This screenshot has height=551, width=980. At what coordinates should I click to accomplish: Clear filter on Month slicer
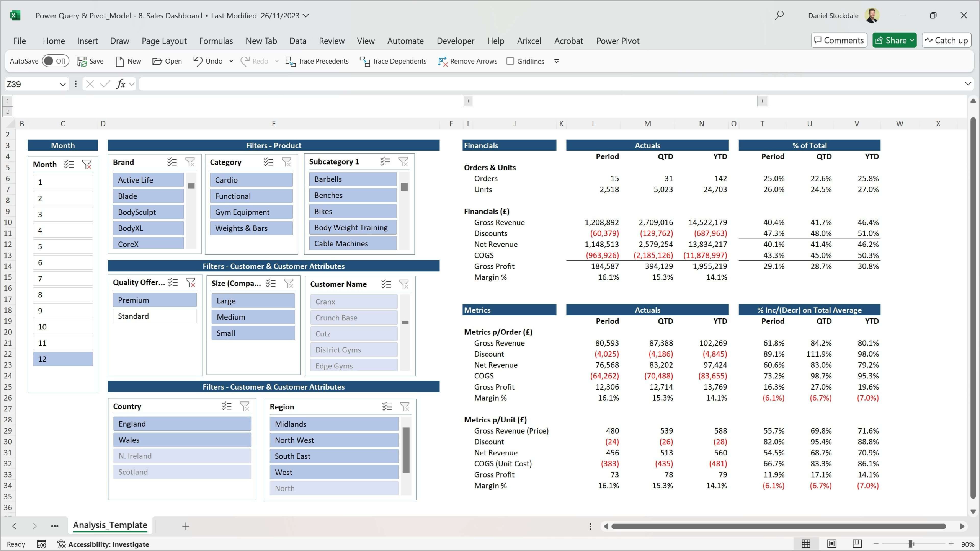87,165
